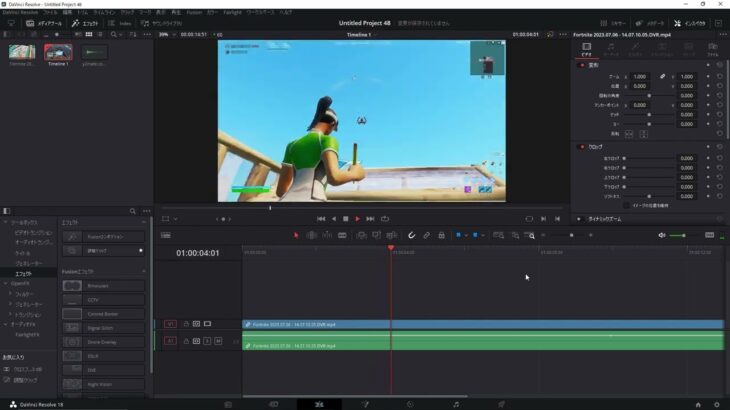
Task: Open the Inspector panel button
Action: 691,22
